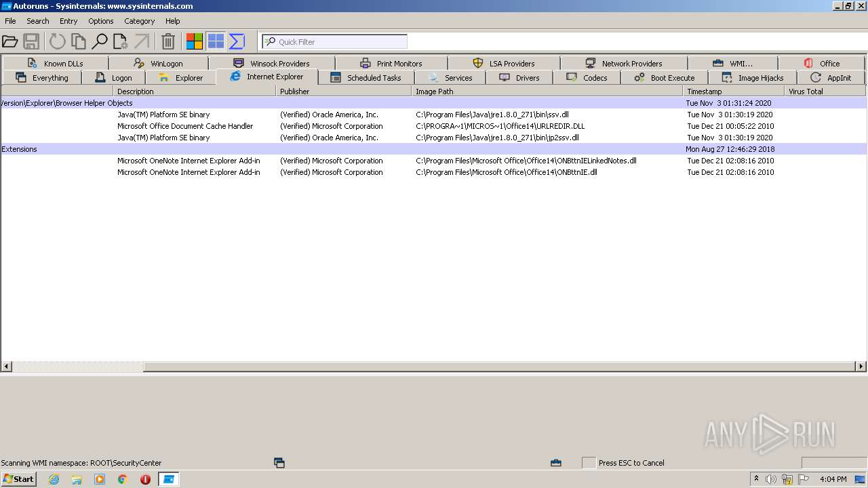Switch to the Image Hijacks tab

[753, 77]
